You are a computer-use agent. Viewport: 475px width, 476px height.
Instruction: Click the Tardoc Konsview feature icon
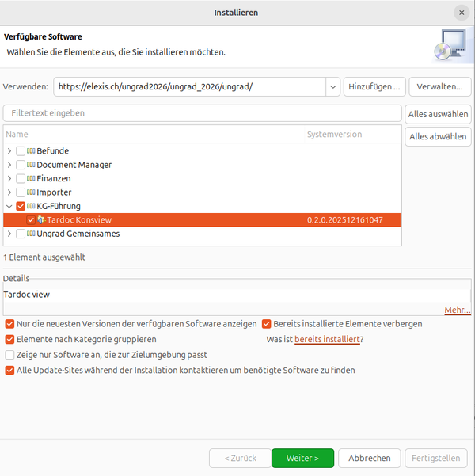click(x=41, y=220)
